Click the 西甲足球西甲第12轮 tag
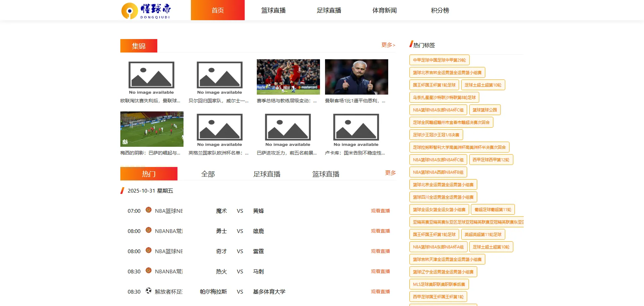Image resolution: width=644 pixels, height=306 pixels. [x=491, y=160]
